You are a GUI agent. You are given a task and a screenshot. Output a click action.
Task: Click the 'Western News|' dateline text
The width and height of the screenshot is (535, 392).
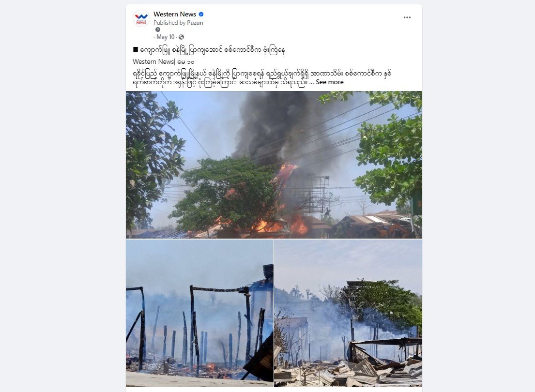point(154,62)
